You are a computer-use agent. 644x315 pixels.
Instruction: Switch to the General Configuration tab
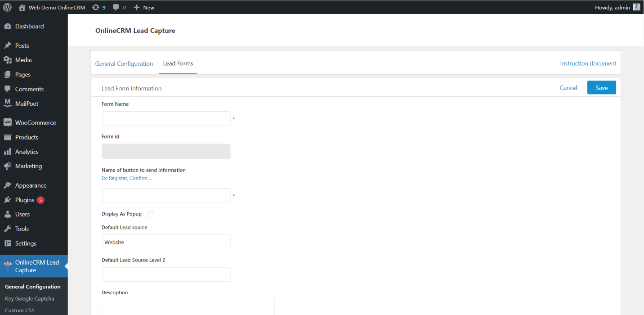pyautogui.click(x=124, y=63)
